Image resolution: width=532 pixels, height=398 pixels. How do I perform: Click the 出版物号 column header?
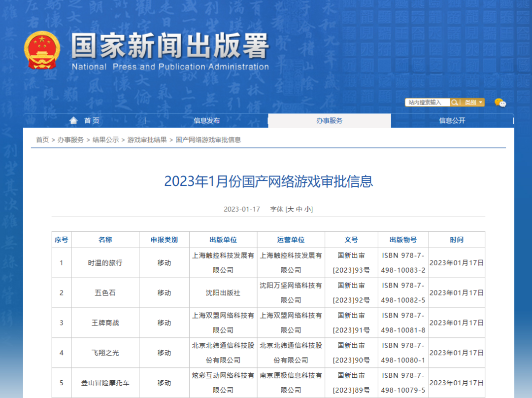tap(403, 240)
